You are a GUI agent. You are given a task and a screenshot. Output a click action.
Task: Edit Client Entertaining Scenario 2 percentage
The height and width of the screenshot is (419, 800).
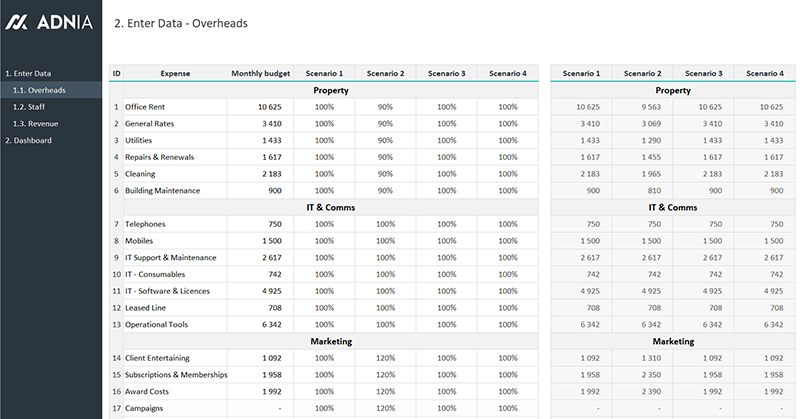[x=385, y=358]
